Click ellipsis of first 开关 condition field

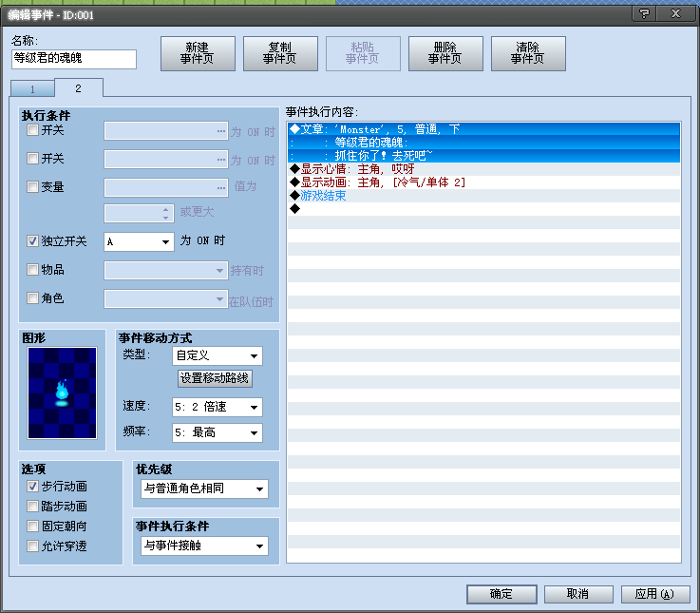click(x=221, y=131)
